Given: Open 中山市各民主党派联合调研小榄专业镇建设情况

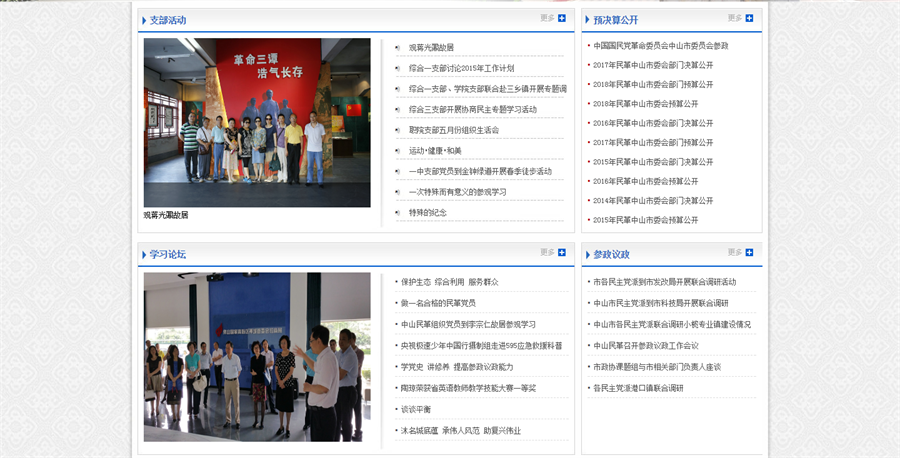Looking at the screenshot, I should point(672,324).
